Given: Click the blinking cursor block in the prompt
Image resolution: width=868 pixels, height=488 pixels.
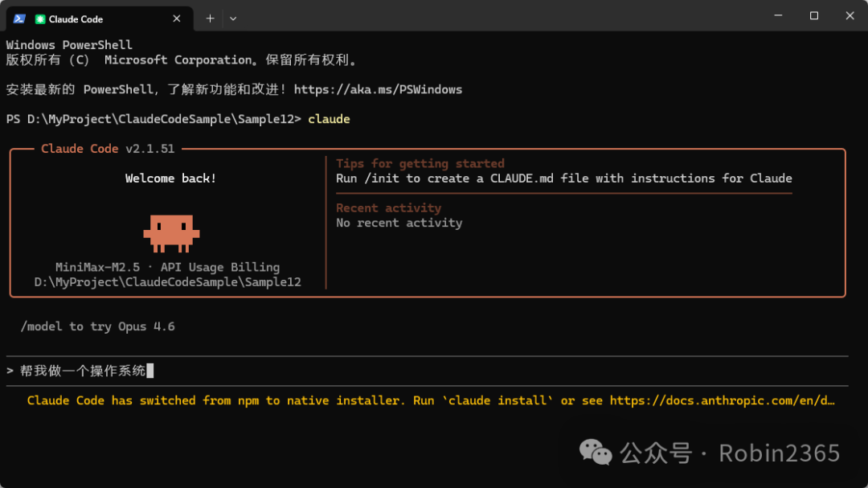Looking at the screenshot, I should [x=150, y=371].
